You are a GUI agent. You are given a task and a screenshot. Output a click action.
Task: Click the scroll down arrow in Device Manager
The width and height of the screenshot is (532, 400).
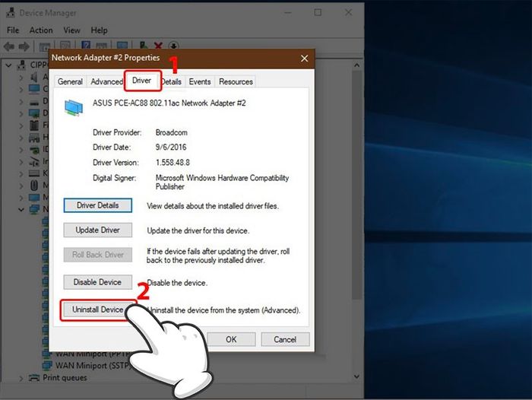pos(356,376)
